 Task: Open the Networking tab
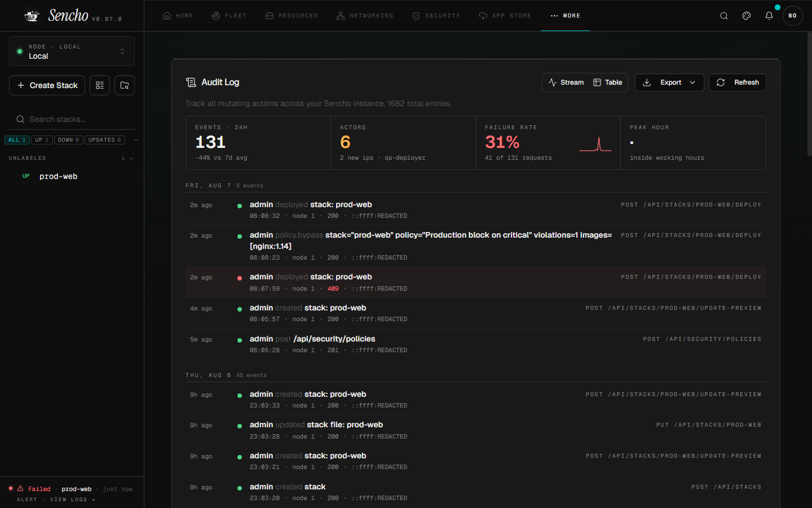pyautogui.click(x=365, y=16)
